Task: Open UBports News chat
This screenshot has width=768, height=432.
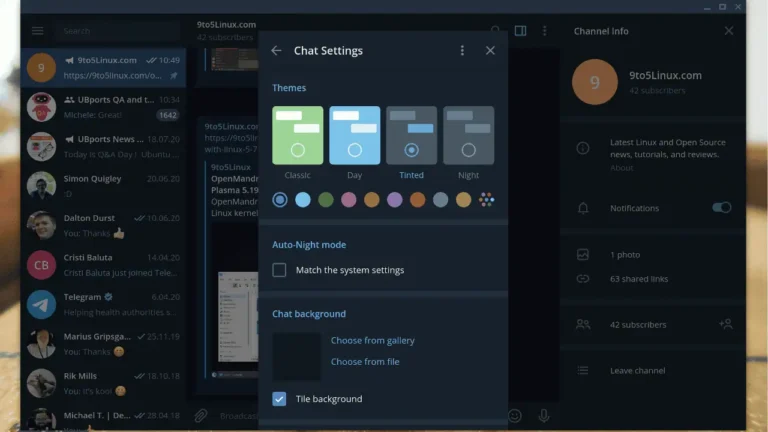Action: pos(103,146)
